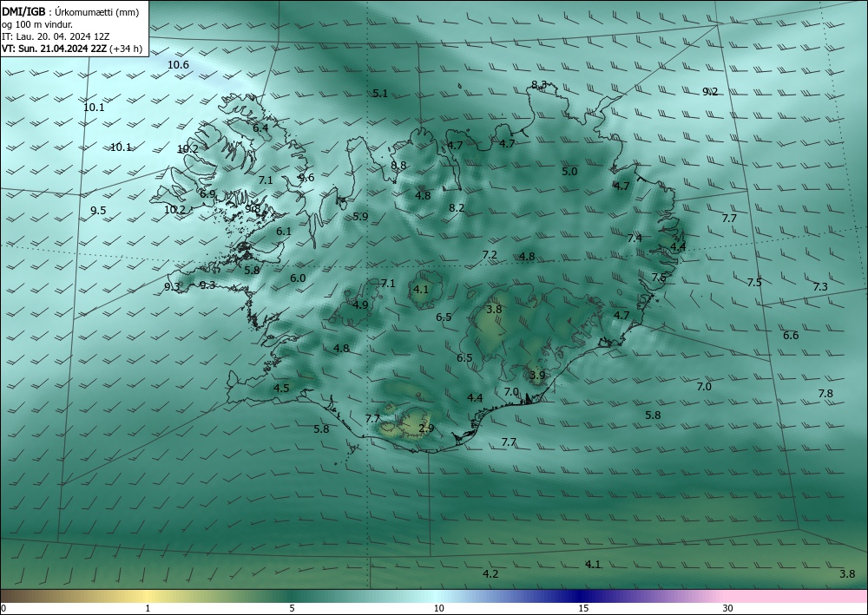Click the map value 6.4
The width and height of the screenshot is (868, 615).
pos(260,128)
